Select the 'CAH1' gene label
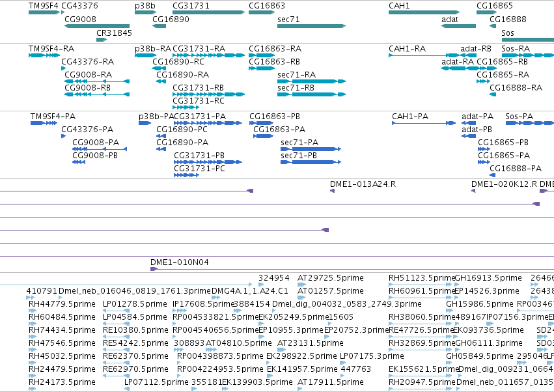The image size is (554, 392). [x=399, y=6]
